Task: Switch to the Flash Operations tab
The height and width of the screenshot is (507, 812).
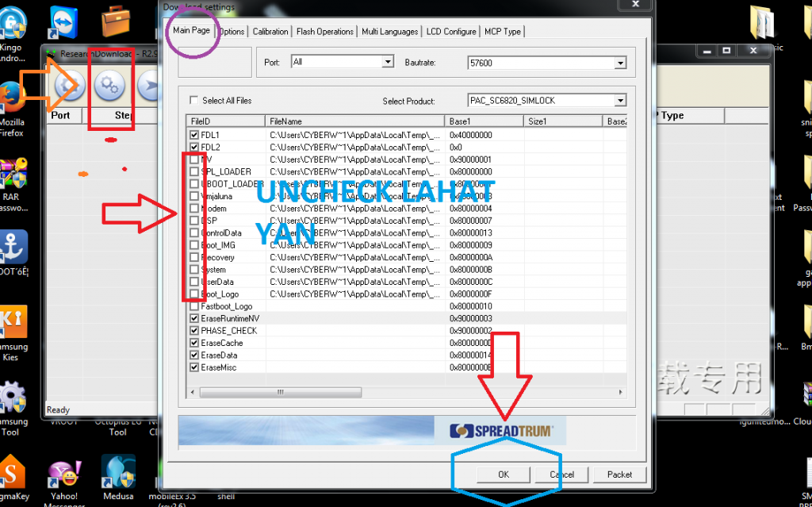Action: pyautogui.click(x=324, y=32)
